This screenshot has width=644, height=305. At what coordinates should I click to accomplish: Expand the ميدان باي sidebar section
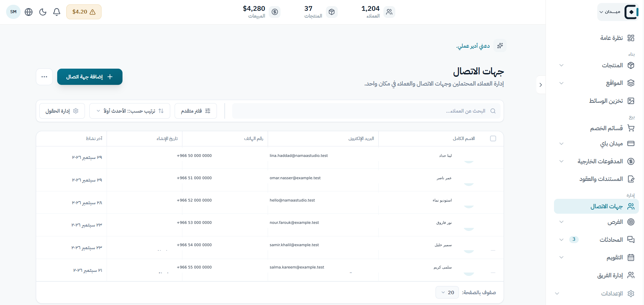(x=561, y=144)
